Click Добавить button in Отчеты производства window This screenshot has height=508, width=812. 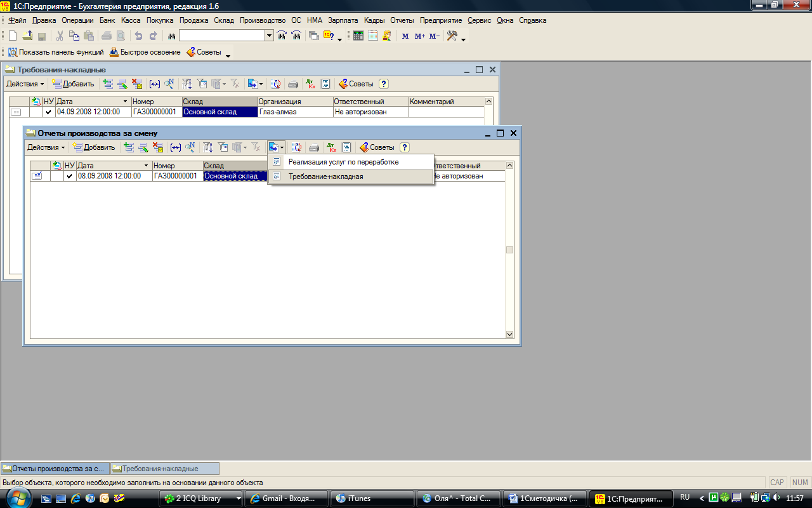pos(94,147)
